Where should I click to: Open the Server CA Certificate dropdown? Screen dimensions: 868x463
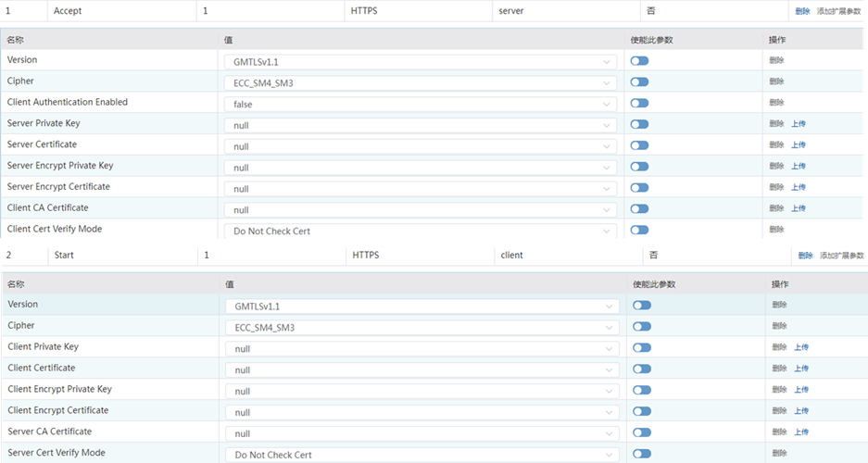(x=422, y=433)
